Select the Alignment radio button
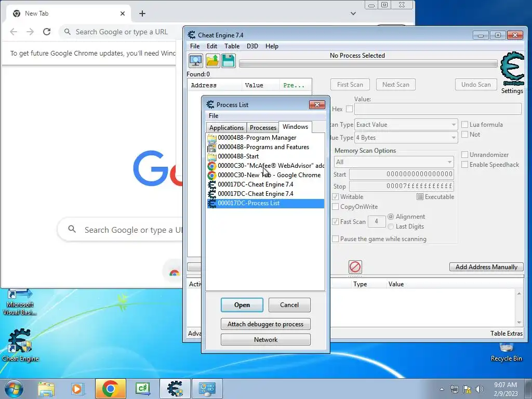 click(x=391, y=217)
